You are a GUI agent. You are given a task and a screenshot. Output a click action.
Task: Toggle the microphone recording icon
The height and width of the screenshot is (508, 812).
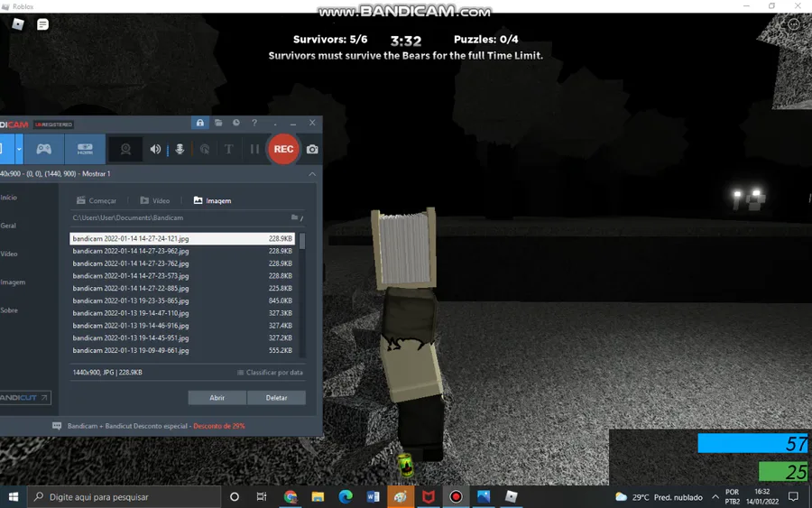point(180,149)
